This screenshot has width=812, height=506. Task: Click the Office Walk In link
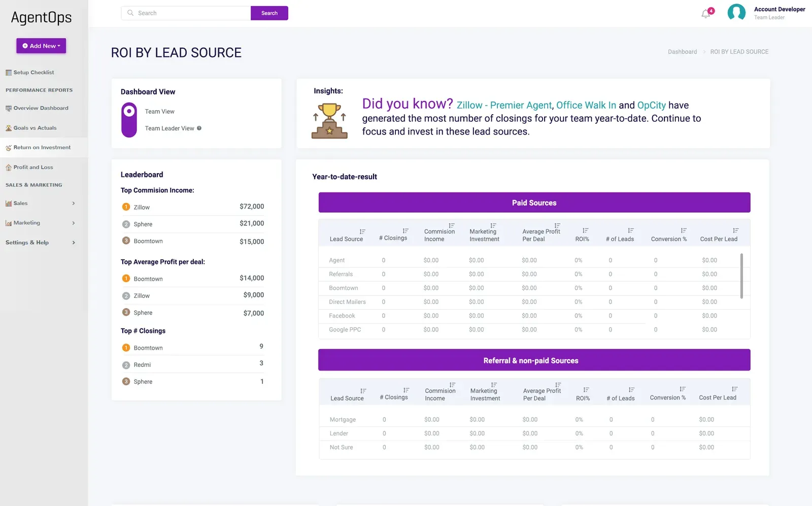pyautogui.click(x=586, y=105)
